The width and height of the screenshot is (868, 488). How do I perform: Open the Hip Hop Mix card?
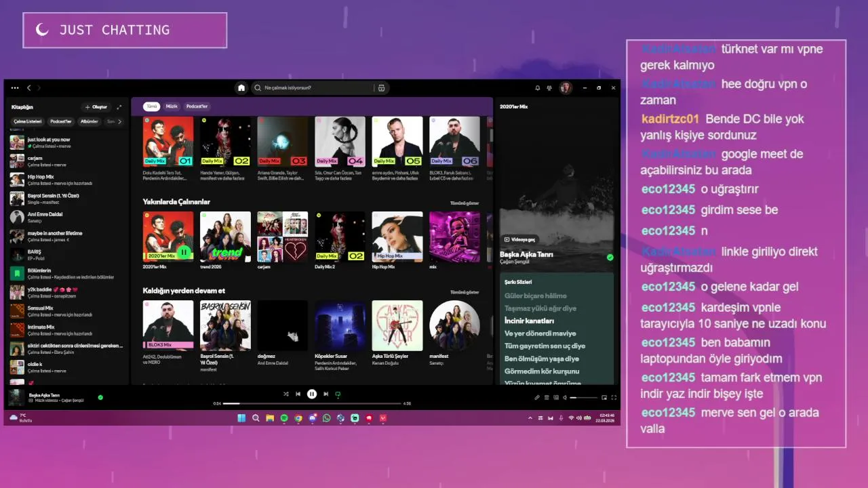click(x=397, y=241)
